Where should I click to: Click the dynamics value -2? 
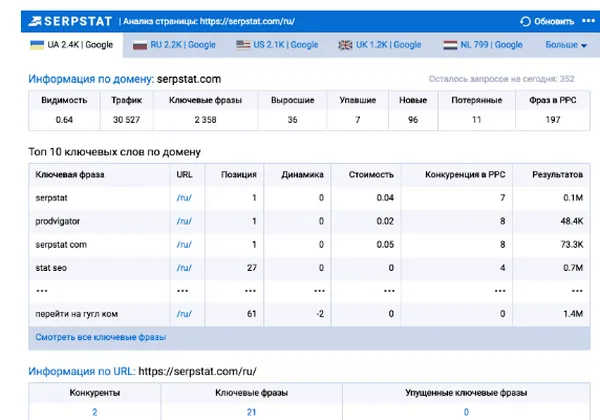[320, 314]
